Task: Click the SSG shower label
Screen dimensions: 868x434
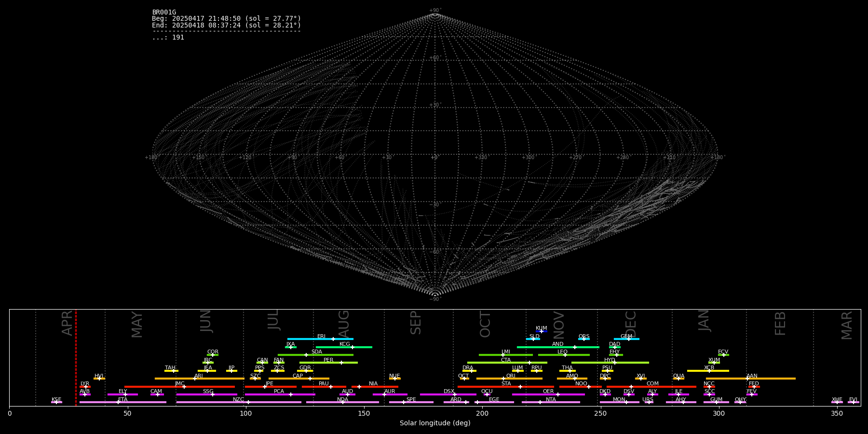Action: coord(208,392)
